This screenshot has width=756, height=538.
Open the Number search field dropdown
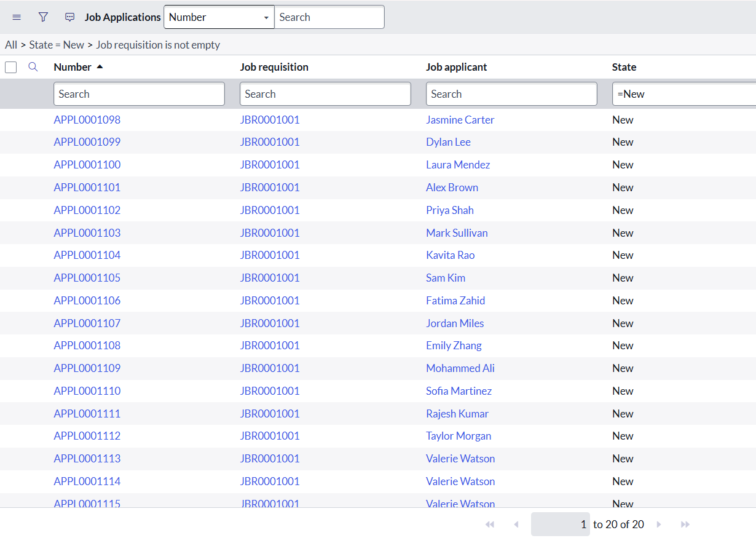click(219, 17)
